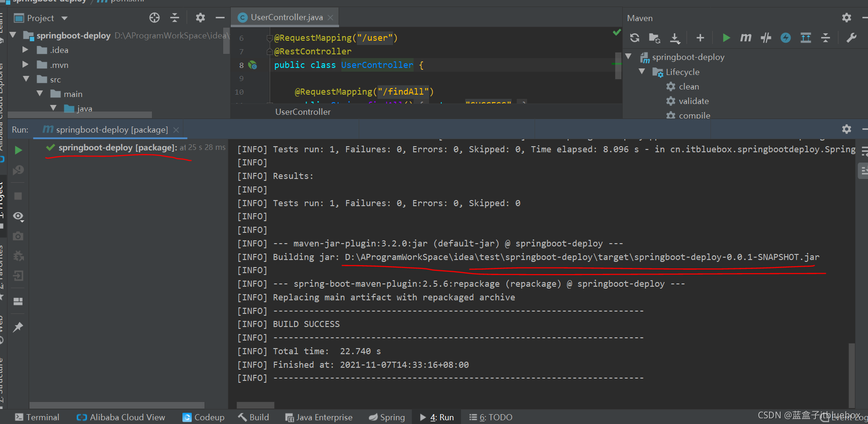Viewport: 868px width, 424px height.
Task: Collapse all nodes in Maven panel
Action: coord(825,38)
